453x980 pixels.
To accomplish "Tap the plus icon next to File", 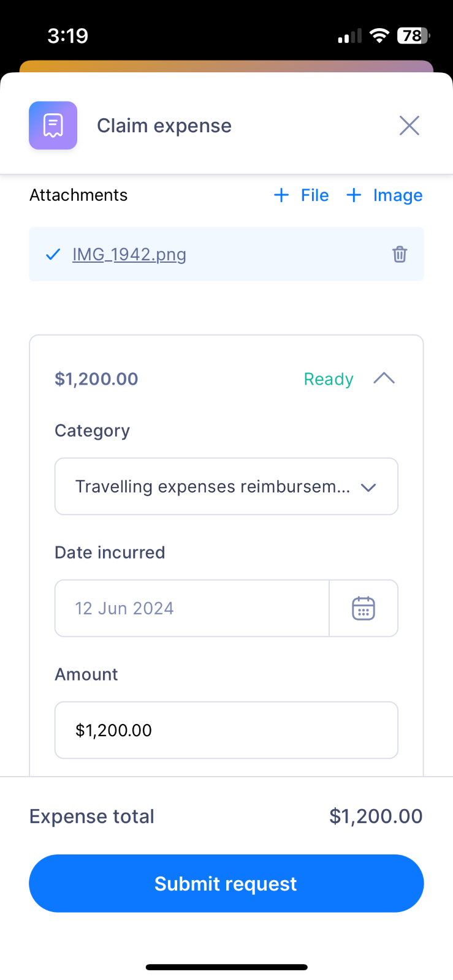I will (x=281, y=195).
